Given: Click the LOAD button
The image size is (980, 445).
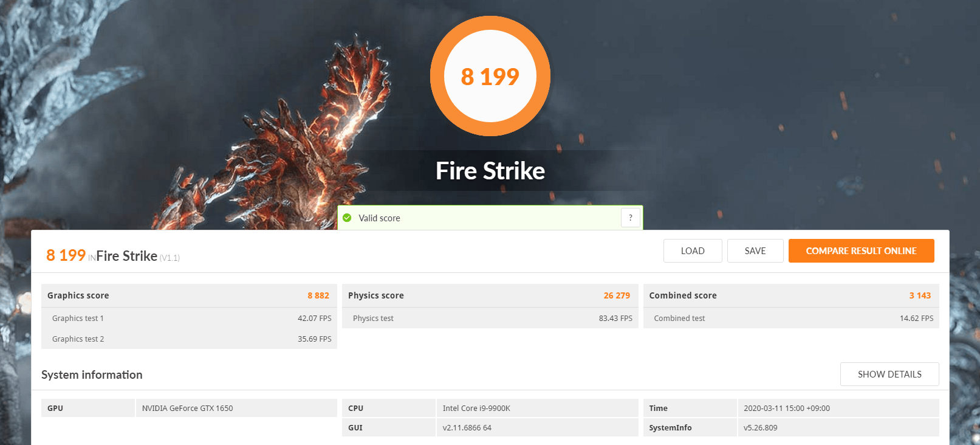Looking at the screenshot, I should 693,250.
